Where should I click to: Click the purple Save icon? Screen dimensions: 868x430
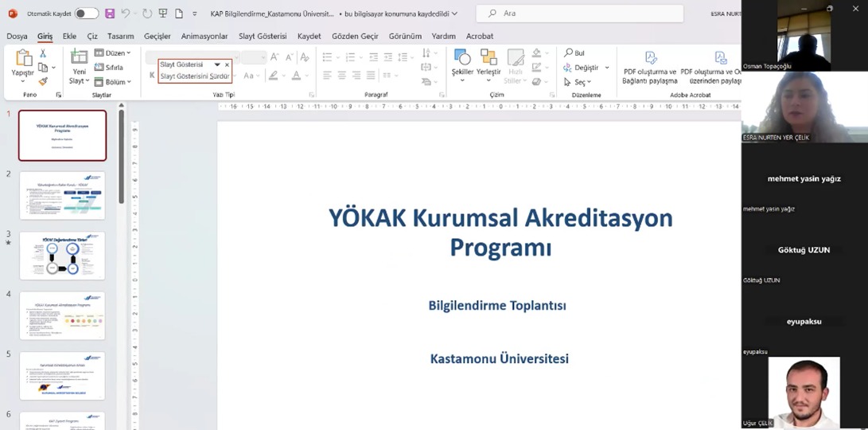pyautogui.click(x=110, y=14)
